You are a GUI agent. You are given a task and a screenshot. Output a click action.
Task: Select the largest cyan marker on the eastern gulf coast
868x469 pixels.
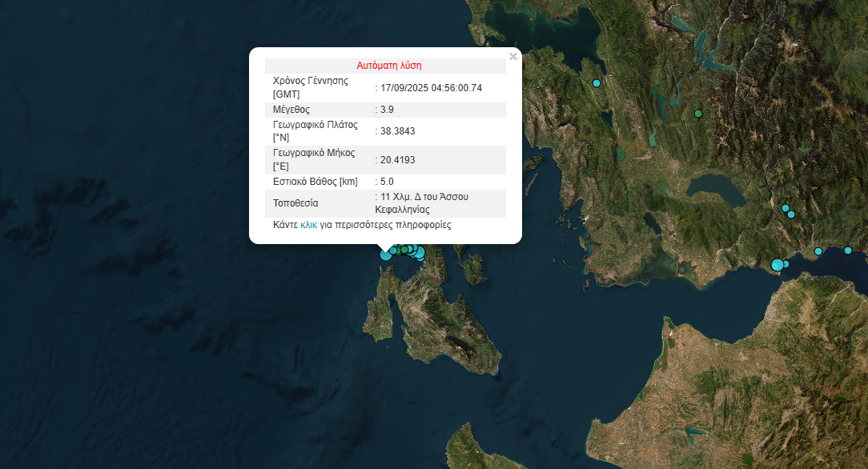click(x=777, y=265)
